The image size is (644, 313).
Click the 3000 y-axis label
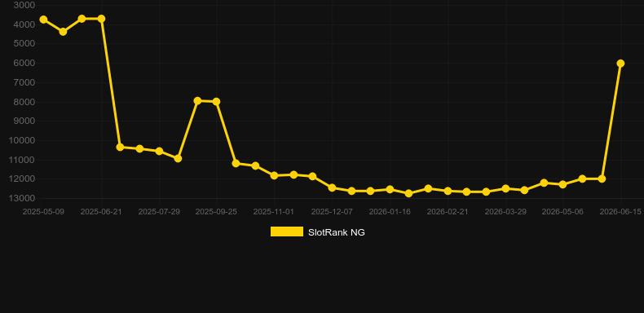(24, 5)
